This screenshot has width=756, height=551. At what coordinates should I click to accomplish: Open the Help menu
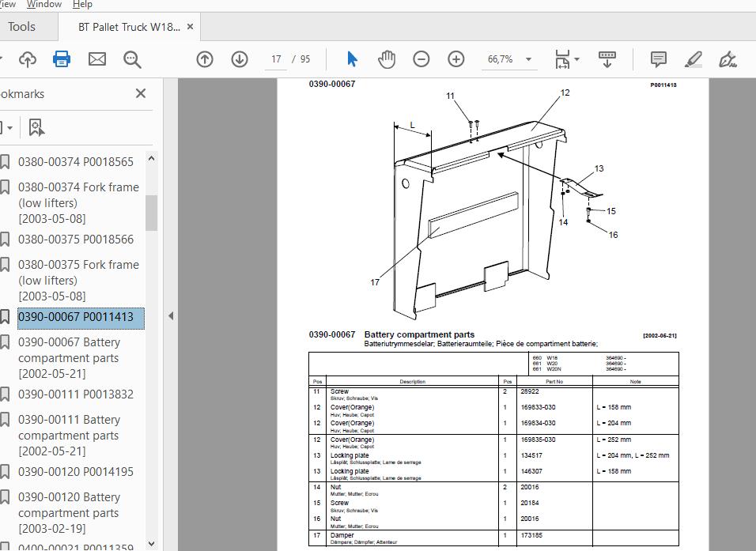(x=82, y=4)
